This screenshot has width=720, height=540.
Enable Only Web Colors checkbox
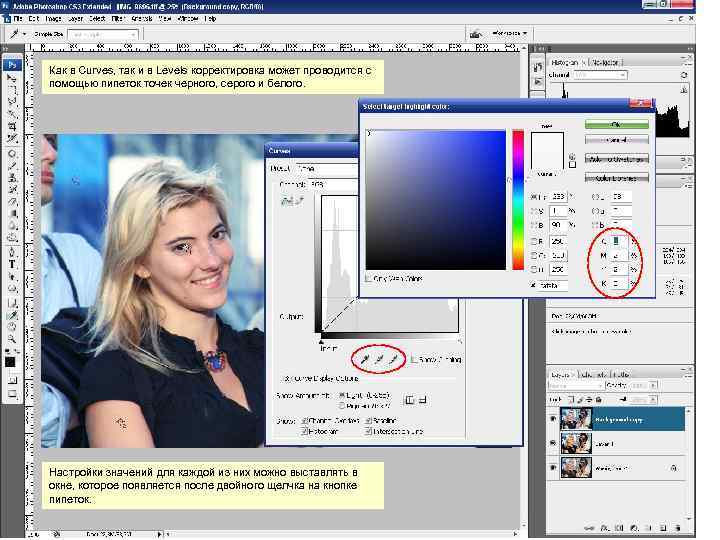[x=369, y=278]
